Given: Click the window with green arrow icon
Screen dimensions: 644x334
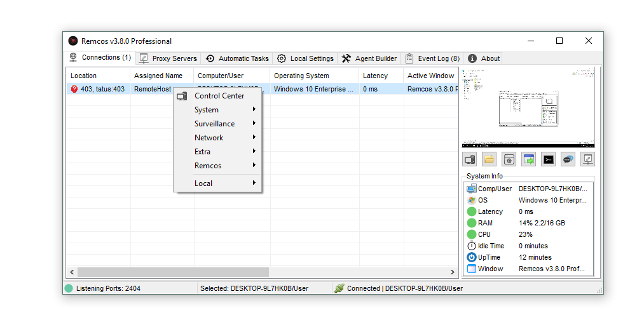Looking at the screenshot, I should pos(528,159).
